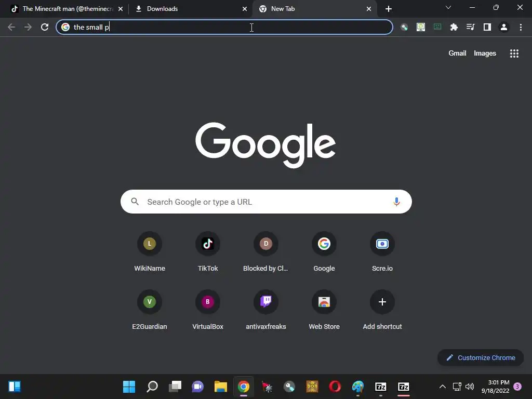Click the volume speaker tray icon
The height and width of the screenshot is (399, 532).
[x=470, y=387]
